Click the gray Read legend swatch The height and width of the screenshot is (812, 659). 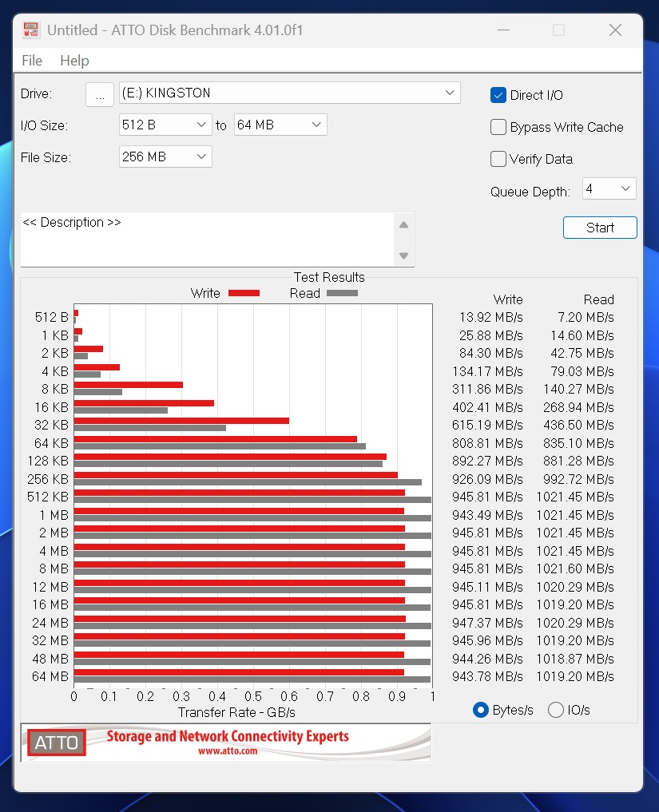[x=342, y=293]
